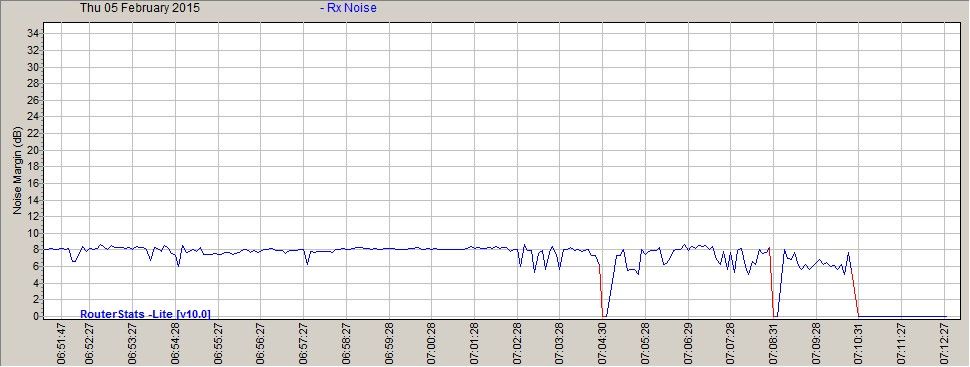The width and height of the screenshot is (970, 367).
Task: Click the 06:51:47 time label
Action: coord(61,342)
